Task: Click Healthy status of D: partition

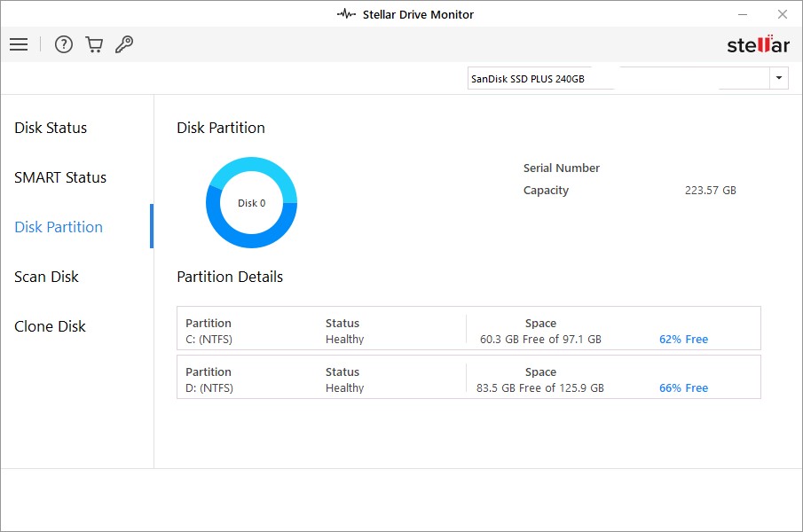Action: 344,387
